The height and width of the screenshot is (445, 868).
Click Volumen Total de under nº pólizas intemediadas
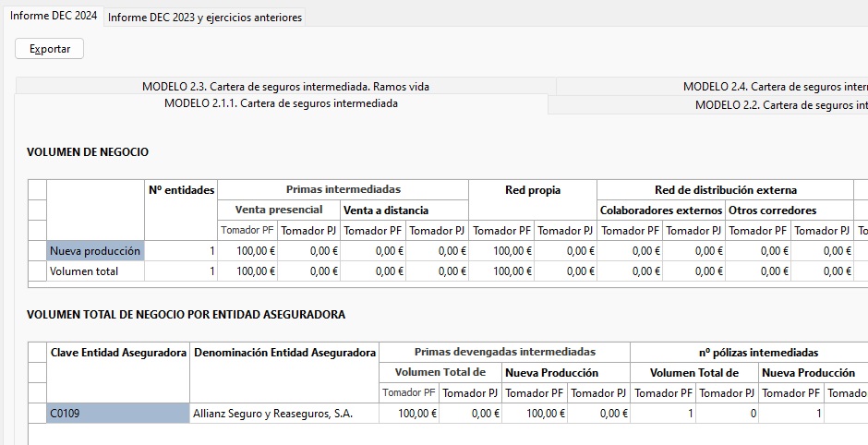coord(694,372)
